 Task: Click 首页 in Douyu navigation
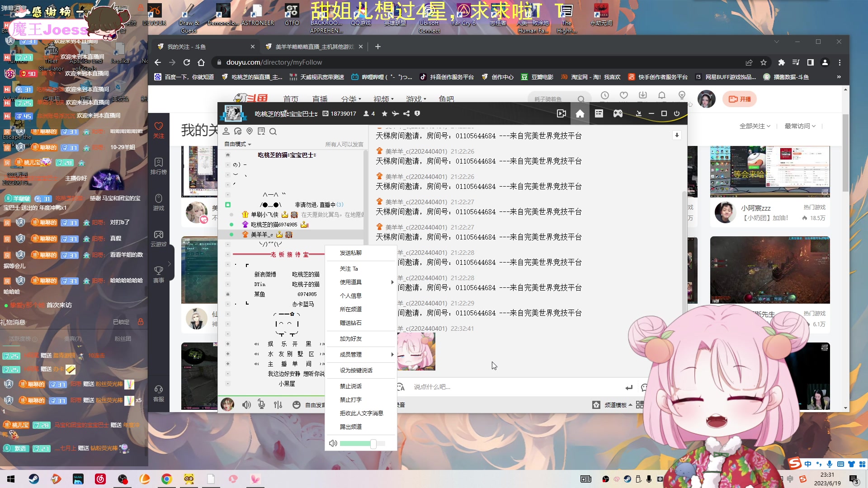(291, 99)
